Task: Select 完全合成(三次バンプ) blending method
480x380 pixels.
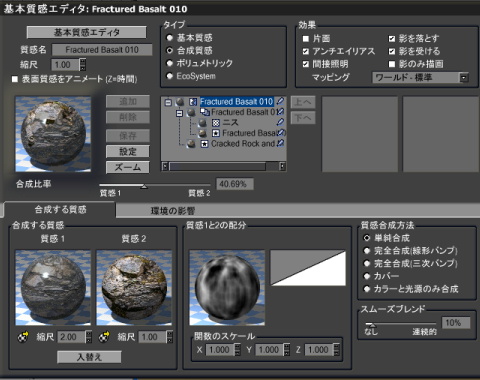Action: click(x=367, y=263)
